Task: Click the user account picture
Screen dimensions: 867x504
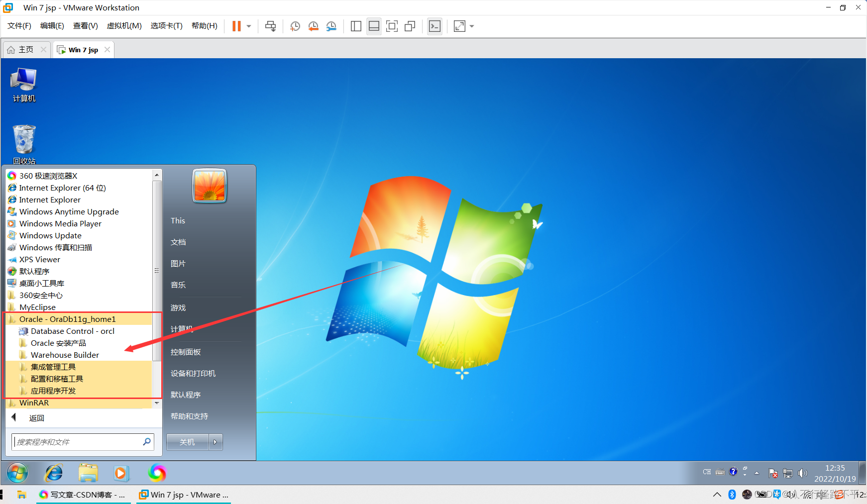Action: (210, 186)
